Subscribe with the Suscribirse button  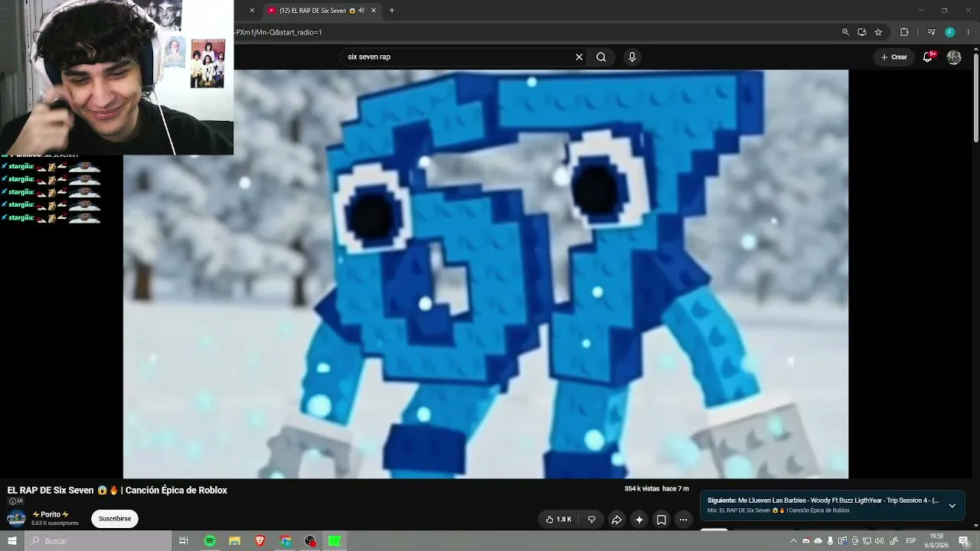coord(115,519)
